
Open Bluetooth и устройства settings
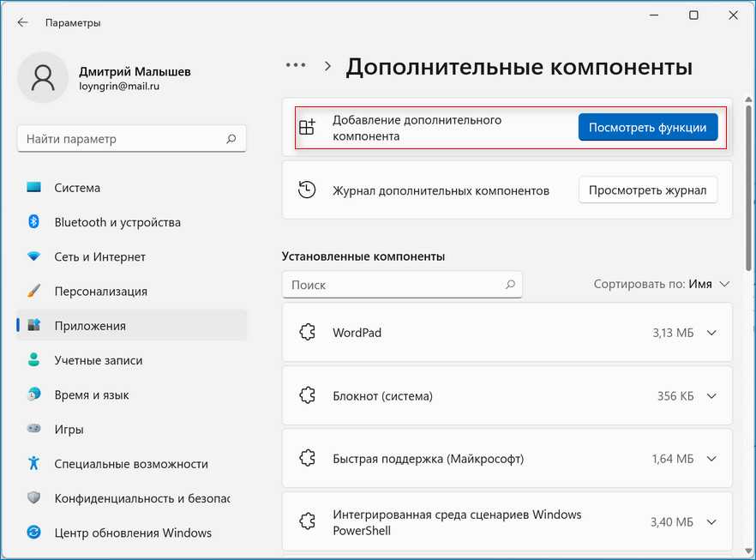click(117, 222)
